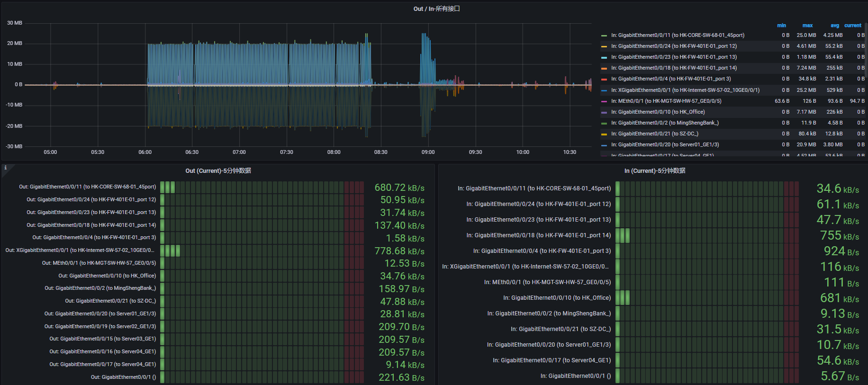Sort legend by avg column header

pos(834,26)
